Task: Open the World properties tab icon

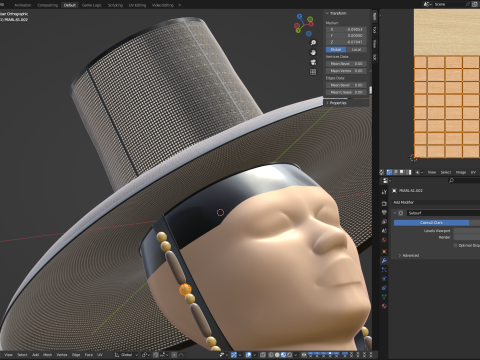Action: click(384, 240)
